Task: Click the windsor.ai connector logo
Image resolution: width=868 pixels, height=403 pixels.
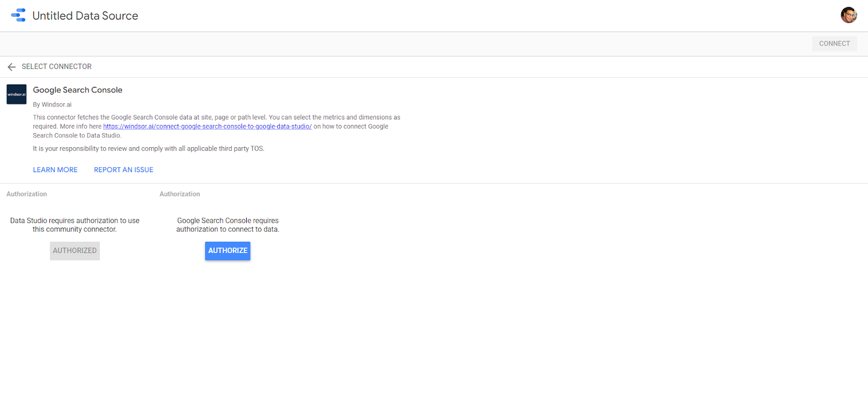Action: tap(16, 95)
